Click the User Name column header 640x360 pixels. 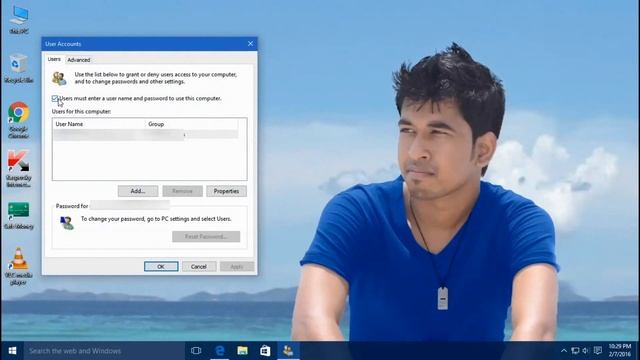pos(98,124)
